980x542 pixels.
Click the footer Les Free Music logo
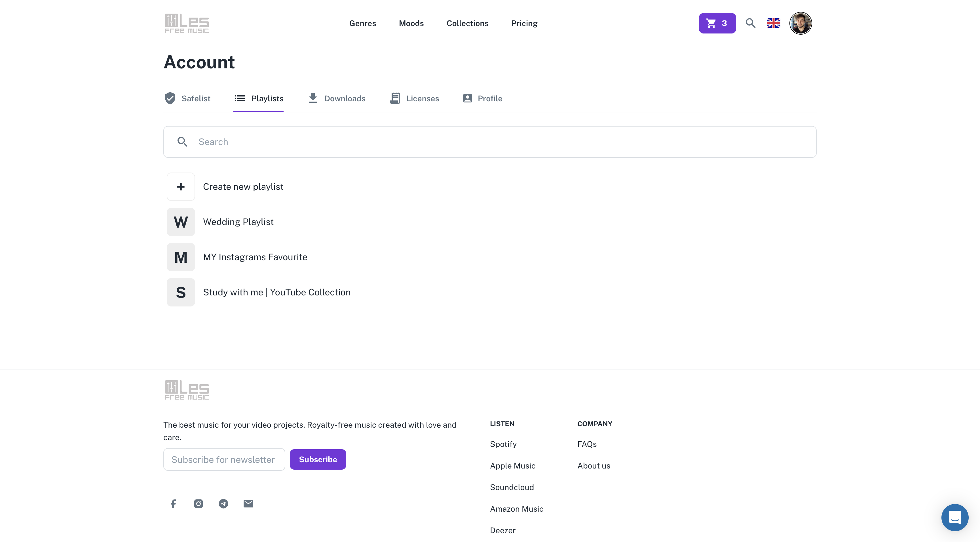pyautogui.click(x=187, y=390)
